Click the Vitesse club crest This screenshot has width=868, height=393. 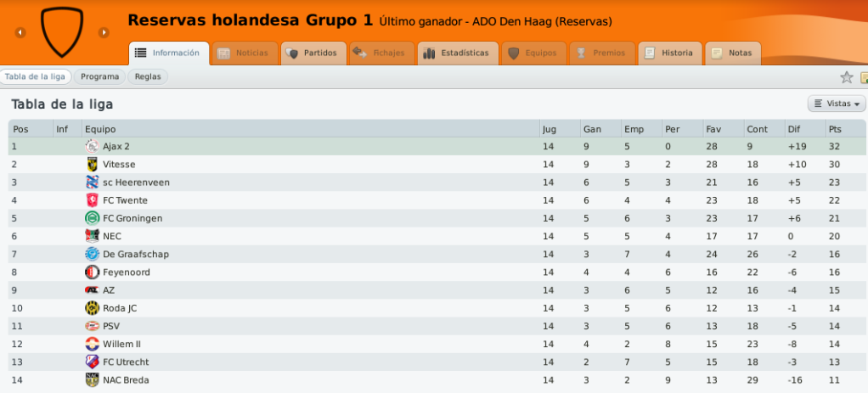pos(92,165)
